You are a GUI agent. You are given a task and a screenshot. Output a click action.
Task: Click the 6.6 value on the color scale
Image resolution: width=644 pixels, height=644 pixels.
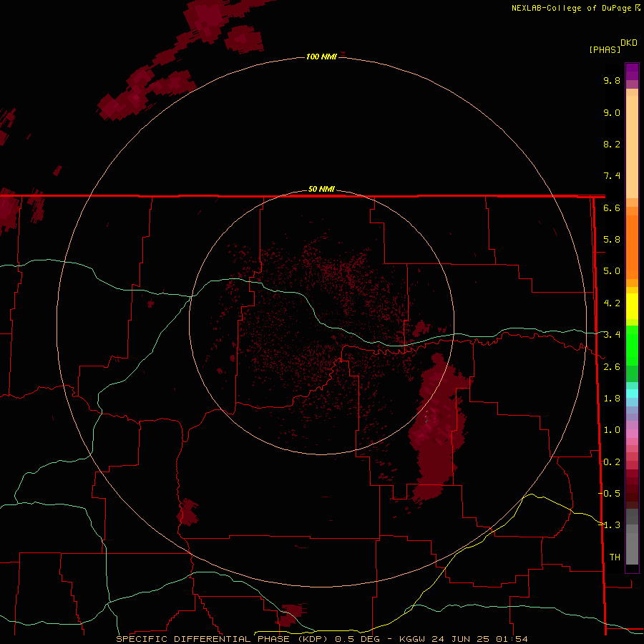[612, 208]
